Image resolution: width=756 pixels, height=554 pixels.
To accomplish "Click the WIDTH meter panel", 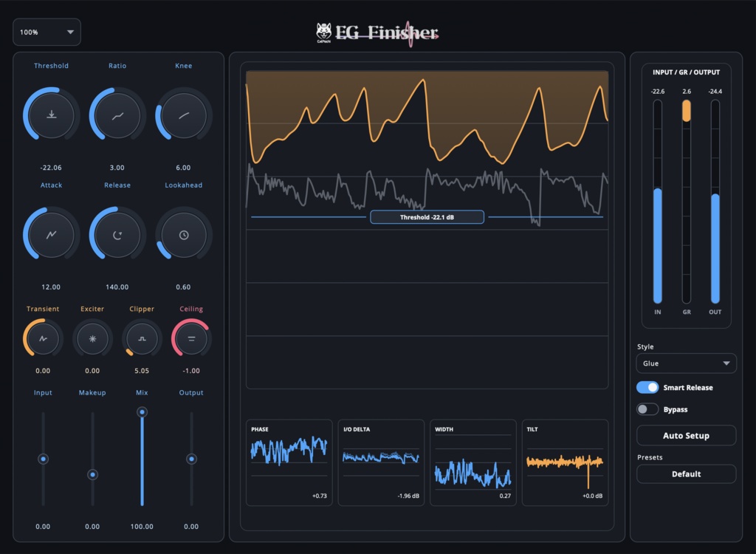I will [x=473, y=463].
